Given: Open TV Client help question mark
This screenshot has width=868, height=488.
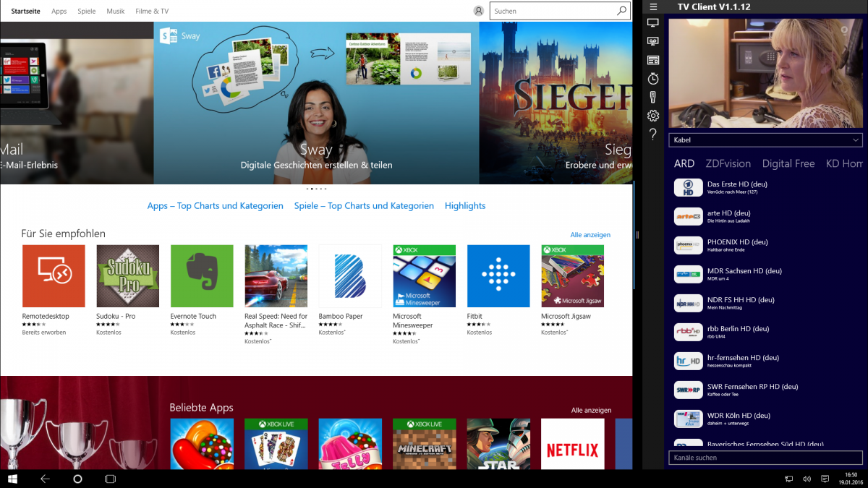Looking at the screenshot, I should click(x=653, y=134).
